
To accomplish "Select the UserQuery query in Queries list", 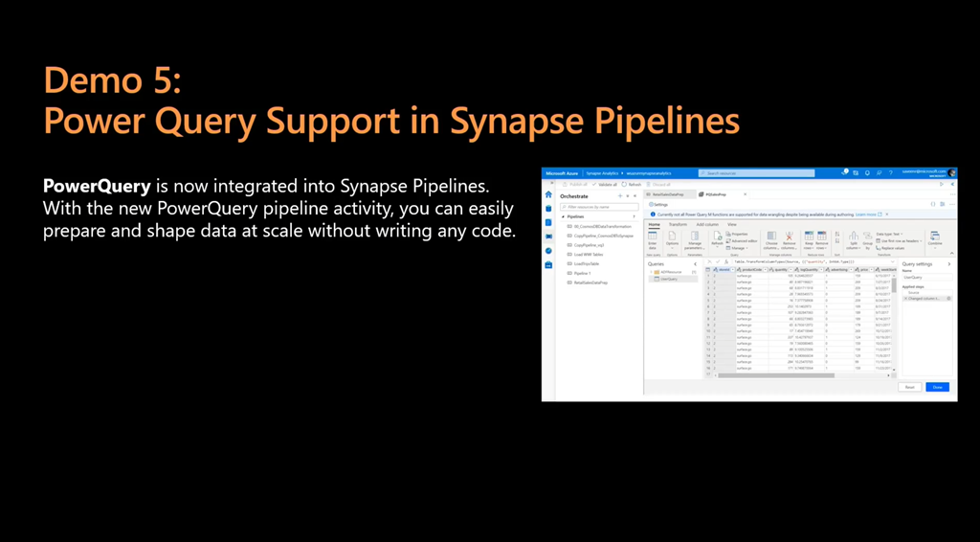I will (673, 279).
